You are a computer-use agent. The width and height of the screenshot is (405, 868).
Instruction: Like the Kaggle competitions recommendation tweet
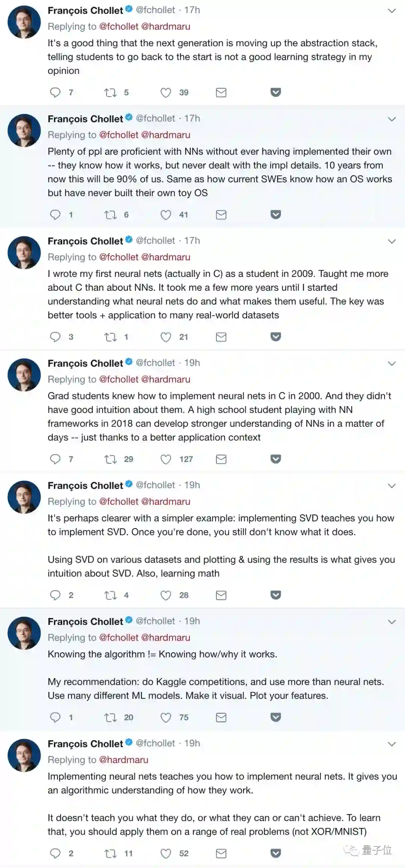(166, 717)
